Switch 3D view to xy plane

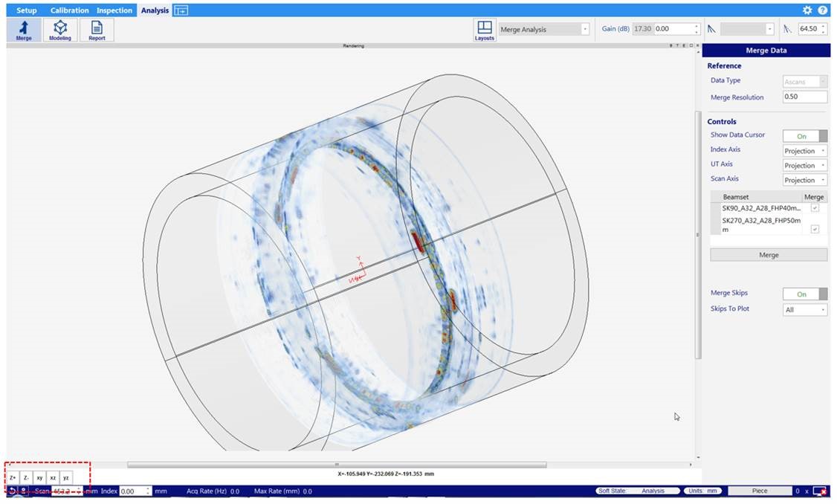pyautogui.click(x=39, y=477)
